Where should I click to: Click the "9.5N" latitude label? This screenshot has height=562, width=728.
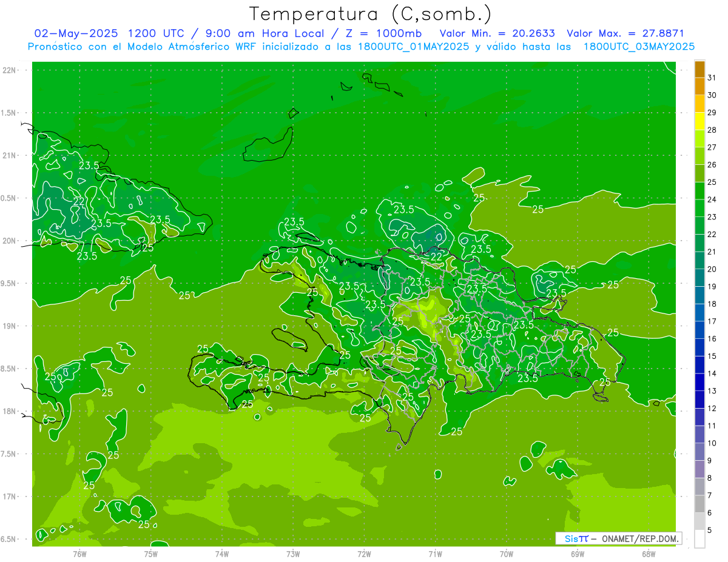pos(9,284)
